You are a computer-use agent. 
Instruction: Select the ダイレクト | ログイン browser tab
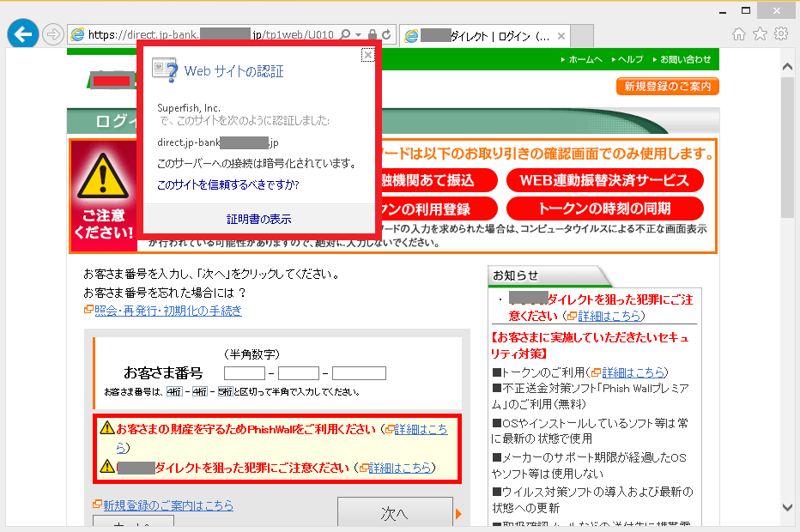click(x=485, y=36)
